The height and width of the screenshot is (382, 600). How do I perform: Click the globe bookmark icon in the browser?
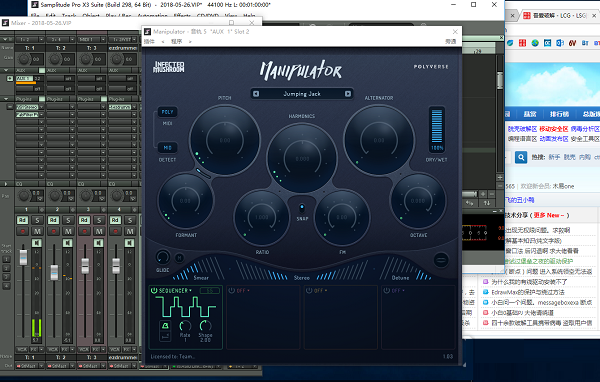pos(535,43)
